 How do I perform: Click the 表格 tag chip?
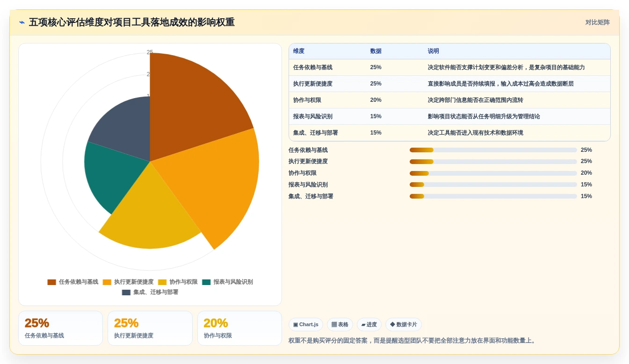(x=340, y=325)
